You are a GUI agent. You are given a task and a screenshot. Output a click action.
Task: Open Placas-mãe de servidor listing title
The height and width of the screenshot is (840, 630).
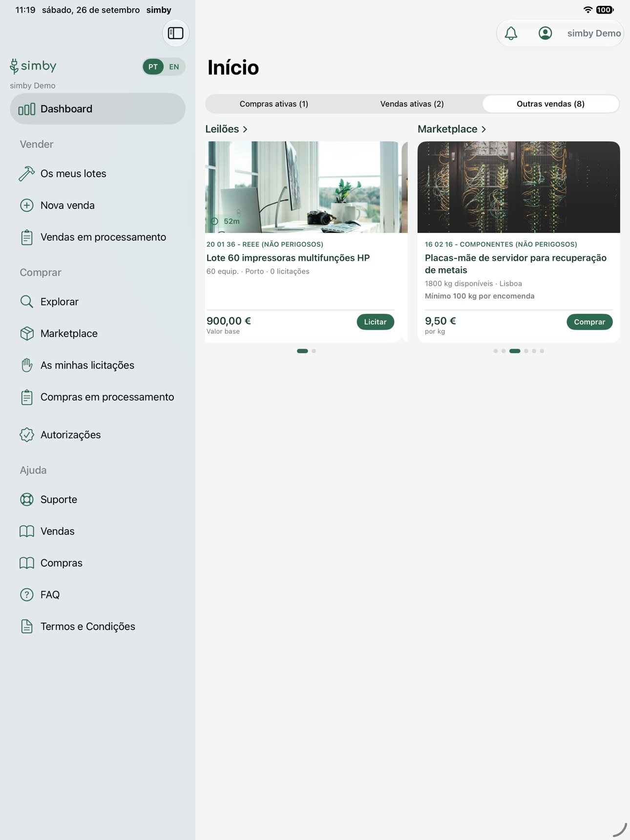(x=515, y=264)
